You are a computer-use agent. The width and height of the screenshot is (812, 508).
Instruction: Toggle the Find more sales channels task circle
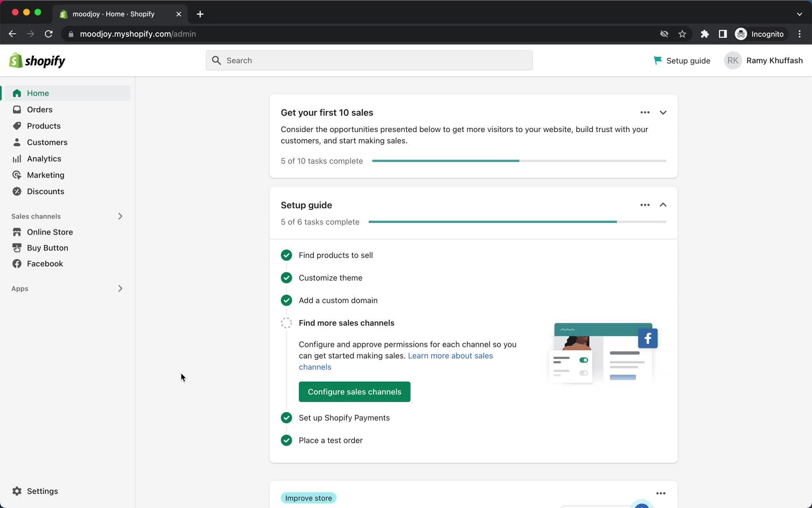[286, 323]
